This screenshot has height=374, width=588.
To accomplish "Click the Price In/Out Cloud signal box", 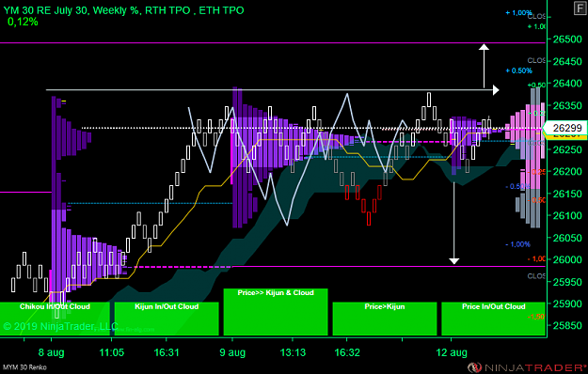I will (x=494, y=319).
